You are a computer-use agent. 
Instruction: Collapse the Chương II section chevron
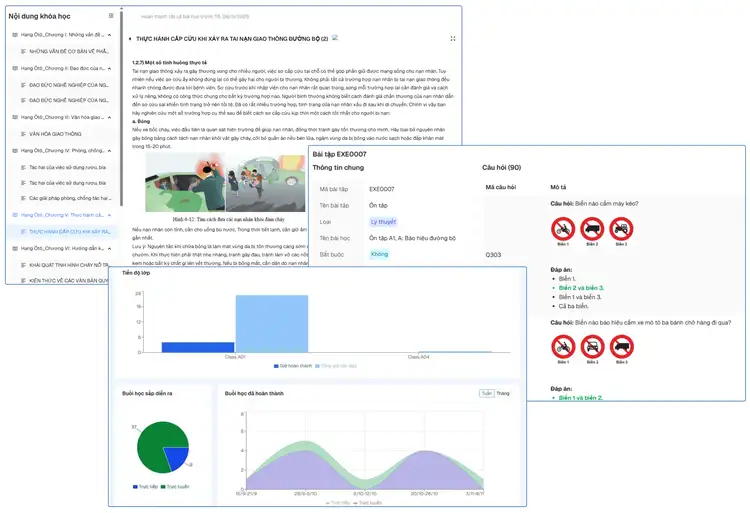109,69
